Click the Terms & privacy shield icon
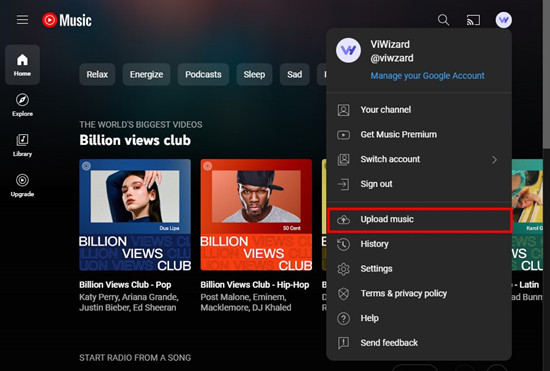 (343, 294)
